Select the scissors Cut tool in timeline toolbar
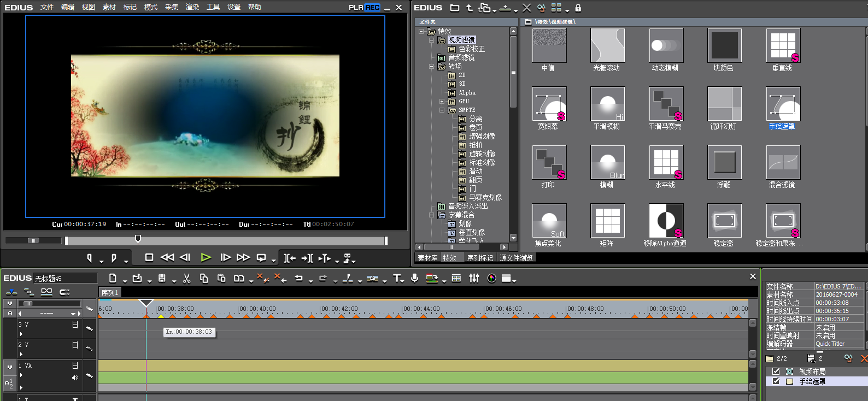 (x=186, y=279)
